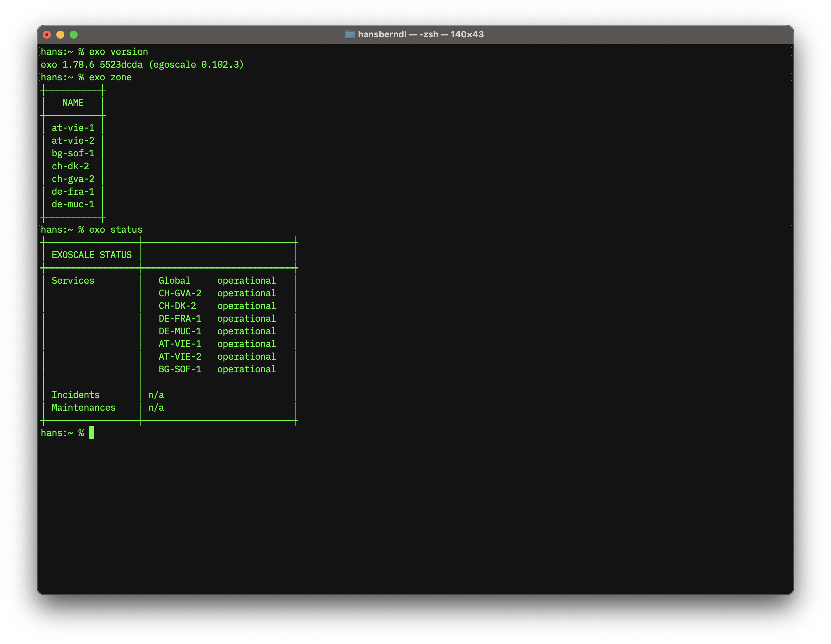This screenshot has width=831, height=644.
Task: Select zone row 'at-vie-2'
Action: pyautogui.click(x=73, y=141)
